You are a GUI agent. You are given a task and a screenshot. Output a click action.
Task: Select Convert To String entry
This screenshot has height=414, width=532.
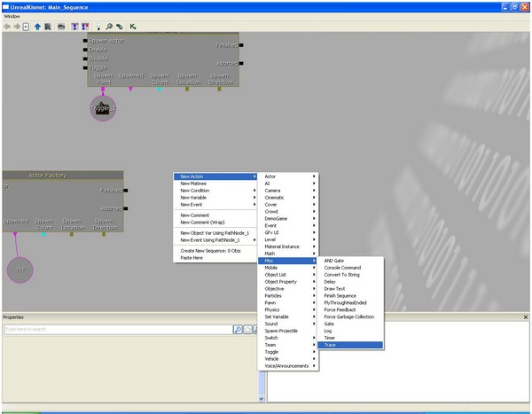[x=350, y=275]
